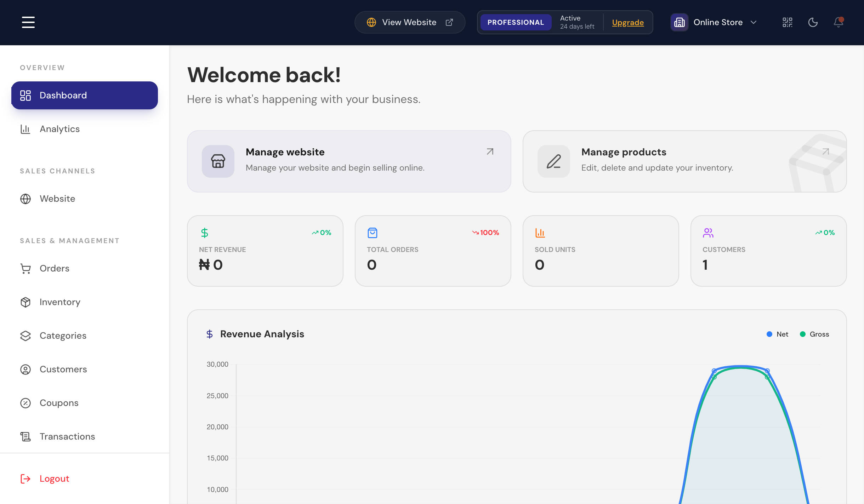Click the Net Revenue dollar icon
The image size is (864, 504).
pos(205,233)
